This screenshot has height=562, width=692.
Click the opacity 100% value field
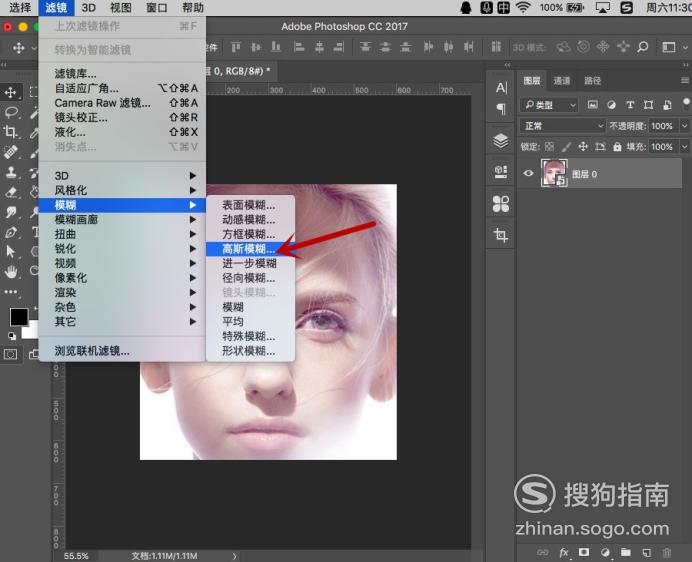(662, 126)
